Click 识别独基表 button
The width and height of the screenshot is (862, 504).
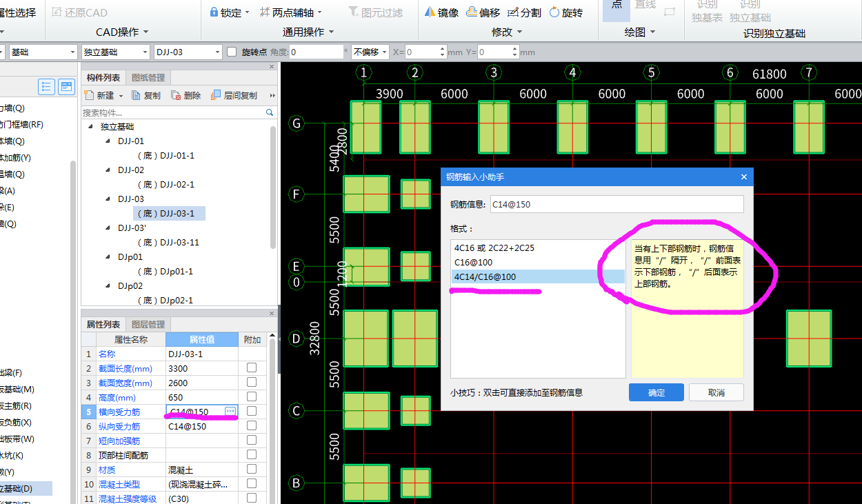coord(707,12)
